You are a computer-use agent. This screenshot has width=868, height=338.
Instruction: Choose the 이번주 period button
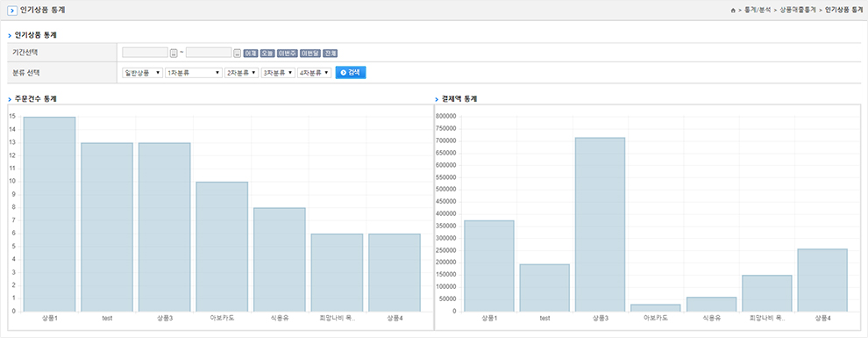pos(288,54)
